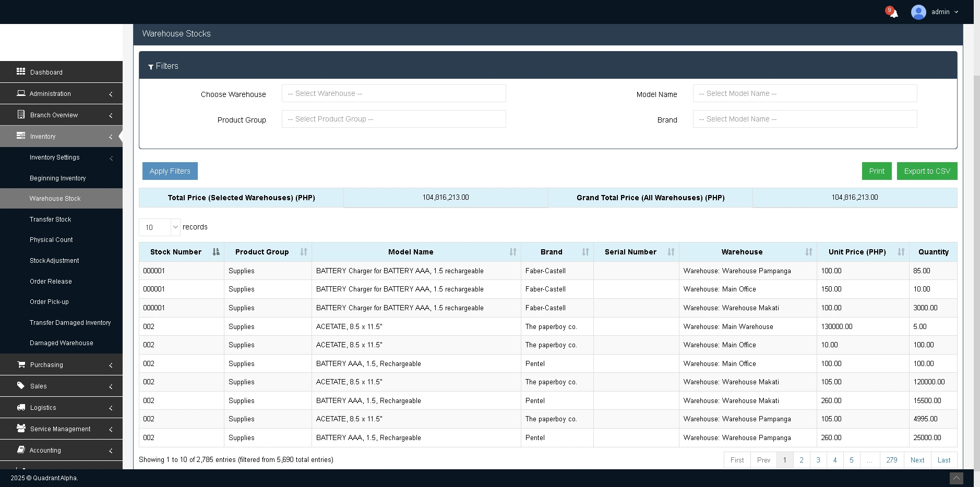Viewport: 980px width, 487px height.
Task: Click the admin profile avatar icon
Action: tap(918, 11)
